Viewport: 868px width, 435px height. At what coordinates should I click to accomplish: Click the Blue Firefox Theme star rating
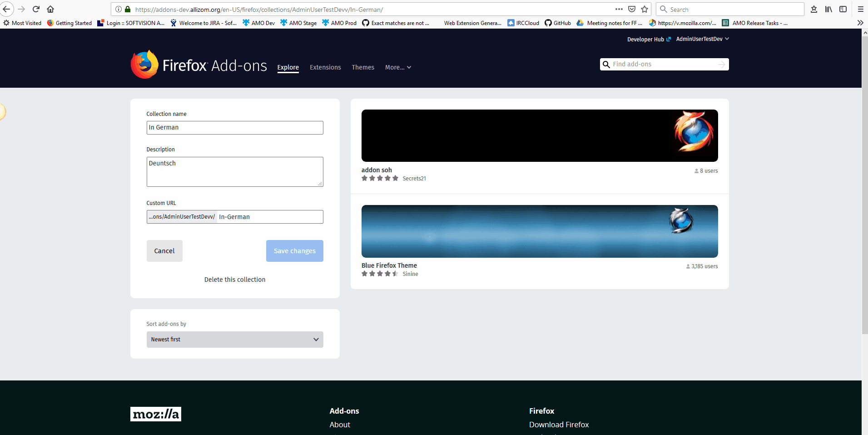(x=380, y=274)
